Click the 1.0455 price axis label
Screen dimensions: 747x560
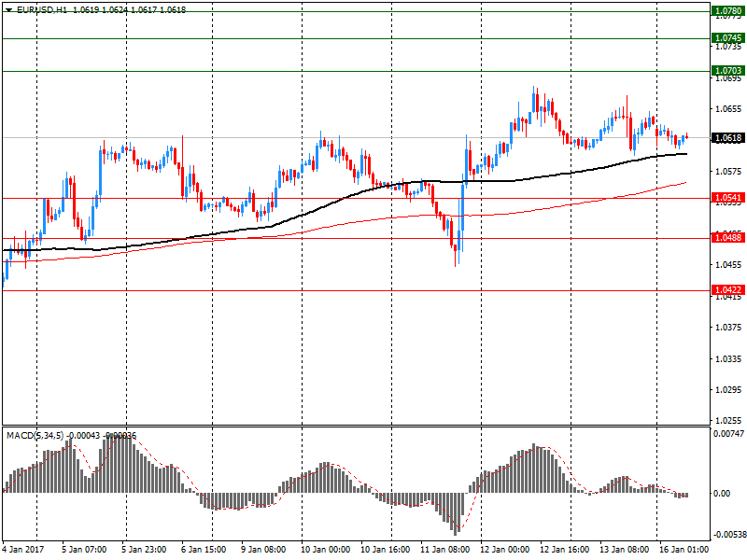[x=729, y=265]
